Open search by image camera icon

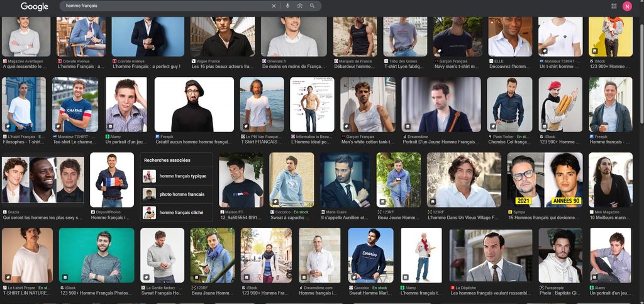pos(300,6)
